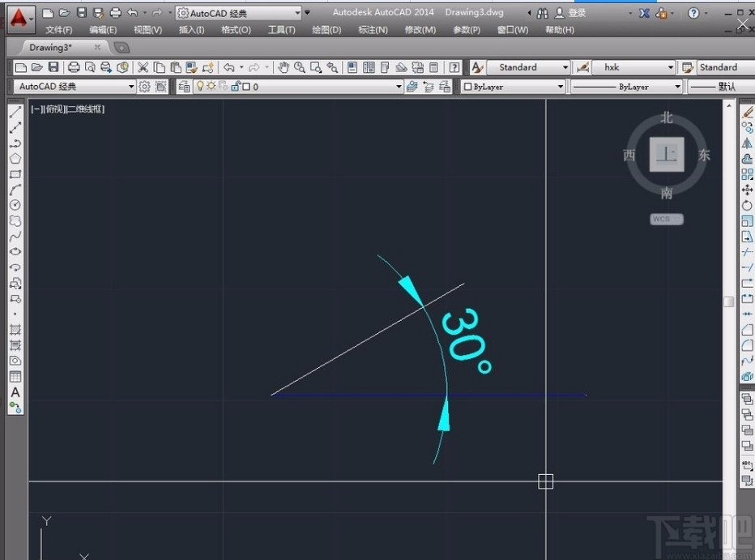755x560 pixels.
Task: Click the 俯视 view control label
Action: click(54, 109)
